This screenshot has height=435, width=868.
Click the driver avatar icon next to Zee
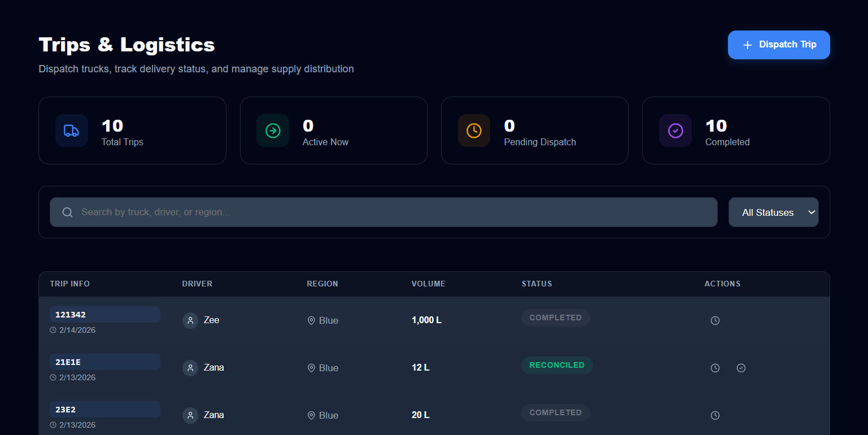(x=190, y=320)
